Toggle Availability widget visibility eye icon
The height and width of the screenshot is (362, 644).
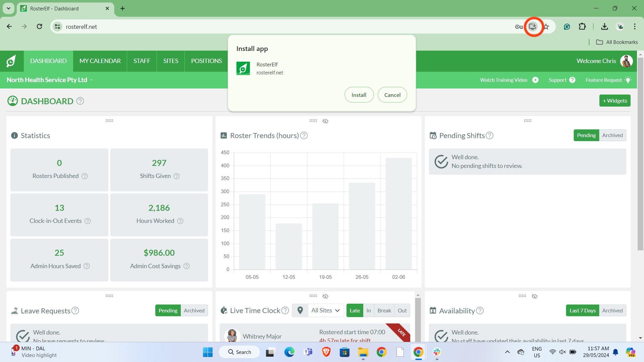(x=535, y=296)
